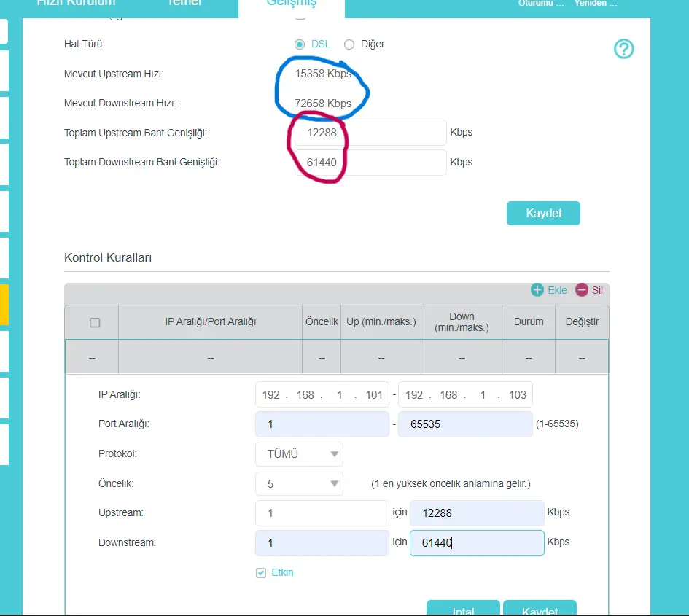Focus Upstream maximum field 12288

[x=477, y=513]
